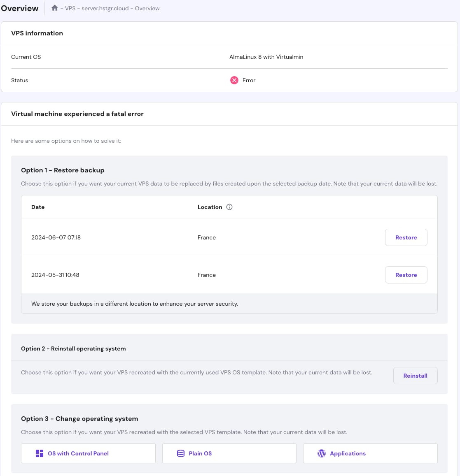Select the OS with Control Panel grid icon
This screenshot has height=476, width=460.
[40, 453]
